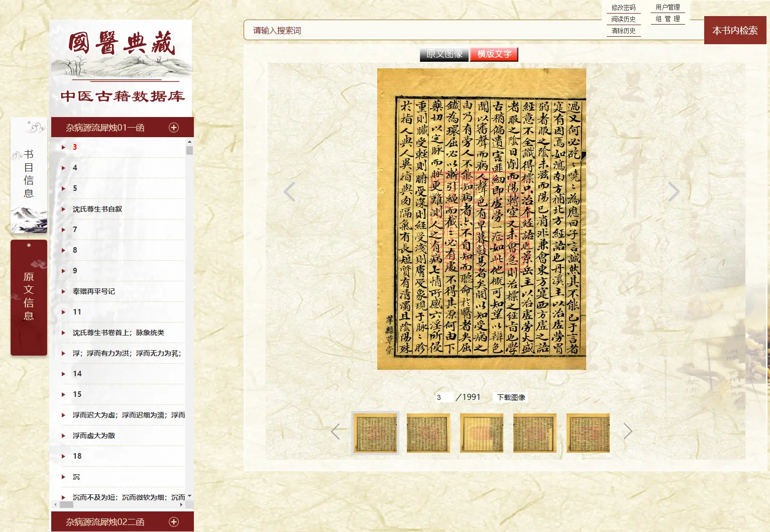Screen dimensions: 770x532
Task: Open 组管理 menu item
Action: 668,19
